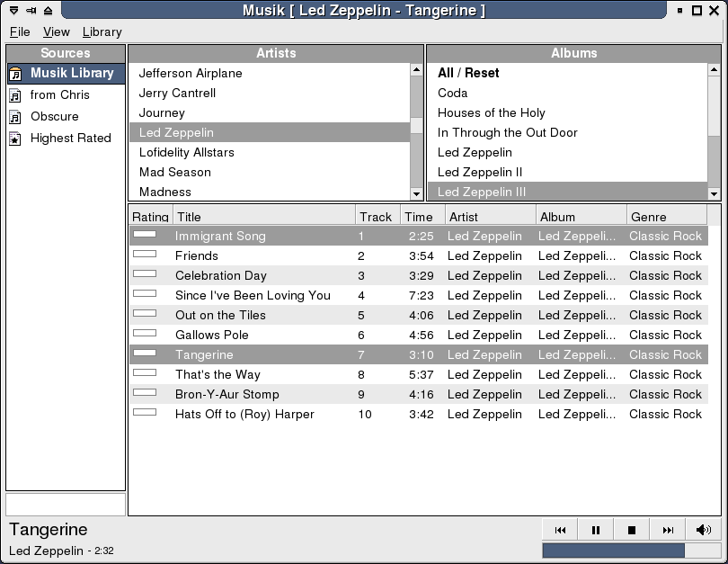
Task: Set rating bar for Gallows Pole
Action: (145, 333)
